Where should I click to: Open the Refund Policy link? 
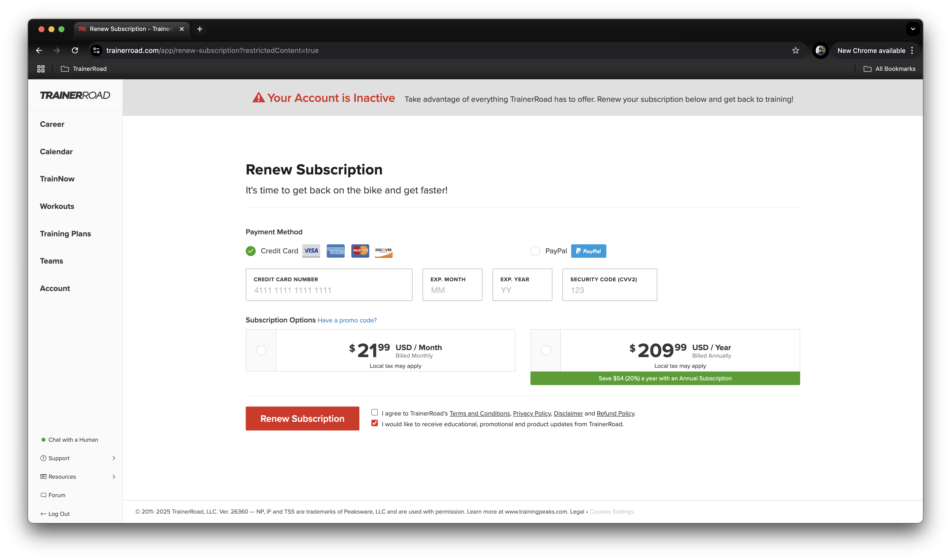click(x=615, y=414)
